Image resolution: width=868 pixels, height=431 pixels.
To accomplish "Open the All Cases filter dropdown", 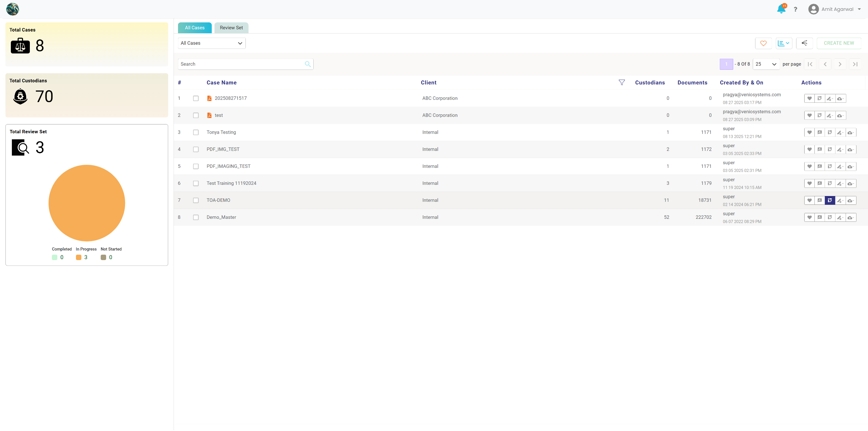I will (212, 43).
